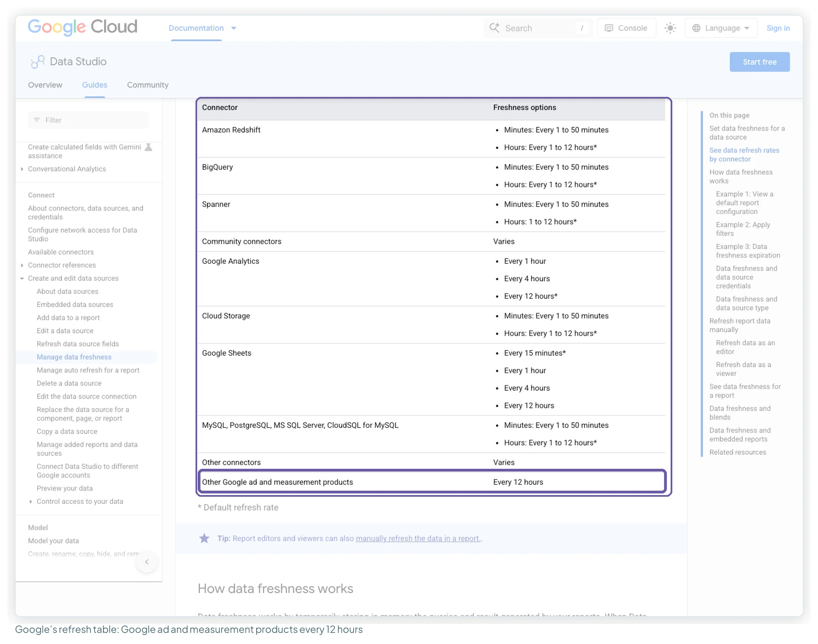
Task: Click the Sign in link
Action: [777, 28]
